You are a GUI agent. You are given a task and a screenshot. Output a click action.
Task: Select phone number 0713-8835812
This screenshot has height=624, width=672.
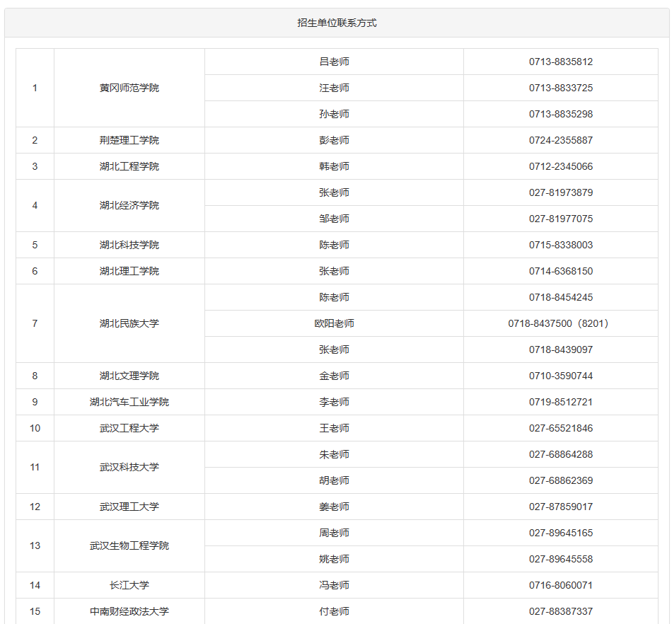[560, 62]
